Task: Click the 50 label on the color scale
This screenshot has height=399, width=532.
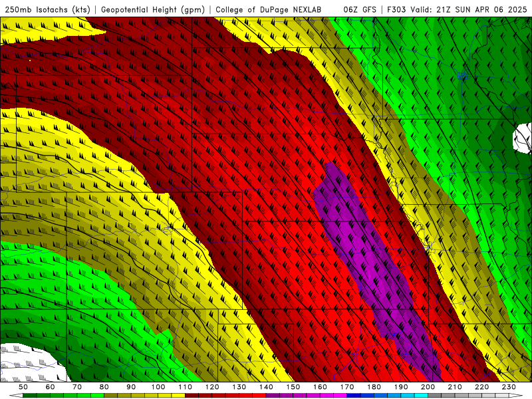Action: [x=23, y=387]
